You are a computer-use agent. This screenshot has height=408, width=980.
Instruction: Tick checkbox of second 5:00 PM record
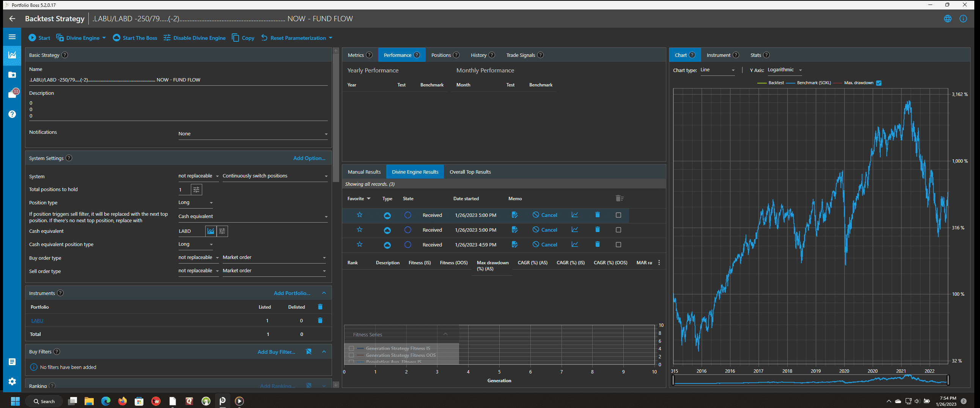point(618,230)
